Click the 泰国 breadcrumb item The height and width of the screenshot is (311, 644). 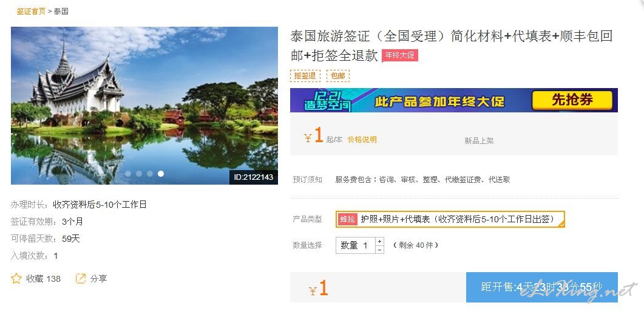point(61,12)
